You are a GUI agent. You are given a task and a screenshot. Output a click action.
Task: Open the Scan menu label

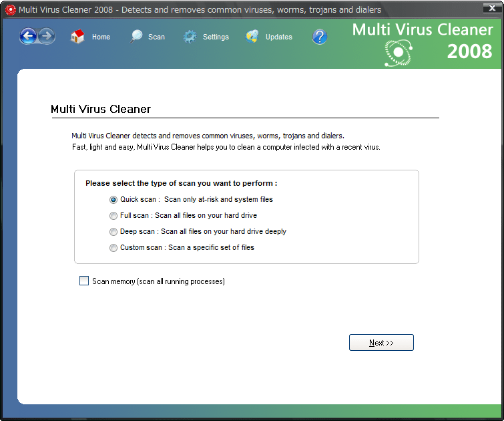(x=156, y=37)
